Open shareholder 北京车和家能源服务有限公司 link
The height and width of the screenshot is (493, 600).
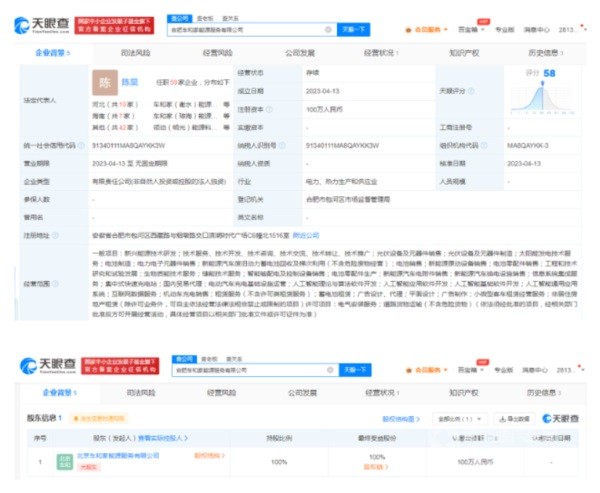tap(118, 455)
